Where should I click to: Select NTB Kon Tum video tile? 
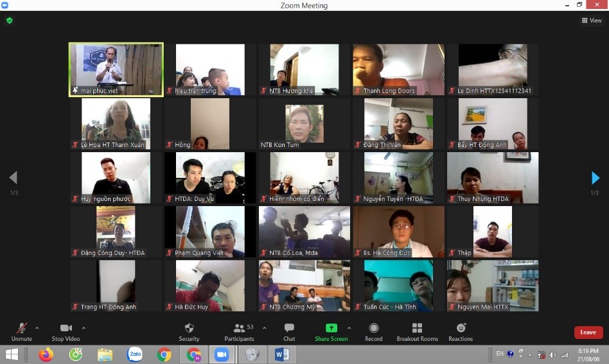(304, 123)
